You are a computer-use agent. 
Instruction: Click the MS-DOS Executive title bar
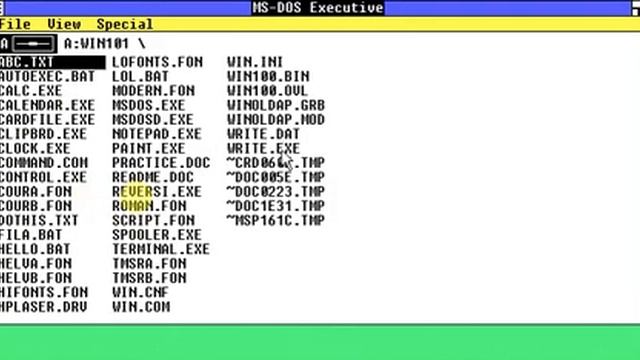[x=318, y=8]
